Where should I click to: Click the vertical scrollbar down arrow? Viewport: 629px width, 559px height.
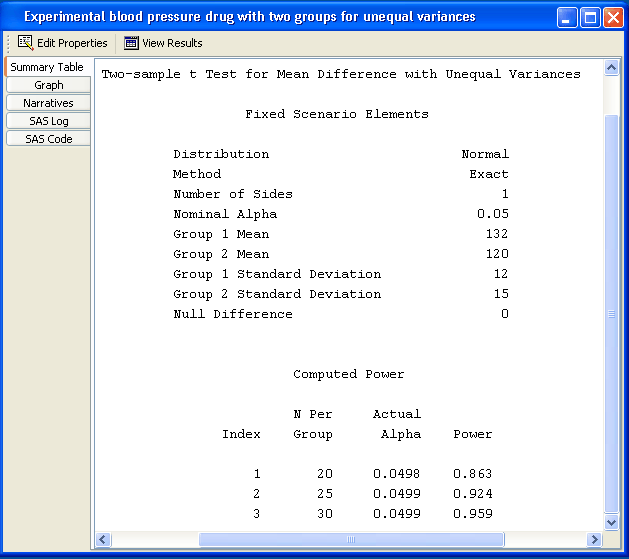(x=612, y=522)
